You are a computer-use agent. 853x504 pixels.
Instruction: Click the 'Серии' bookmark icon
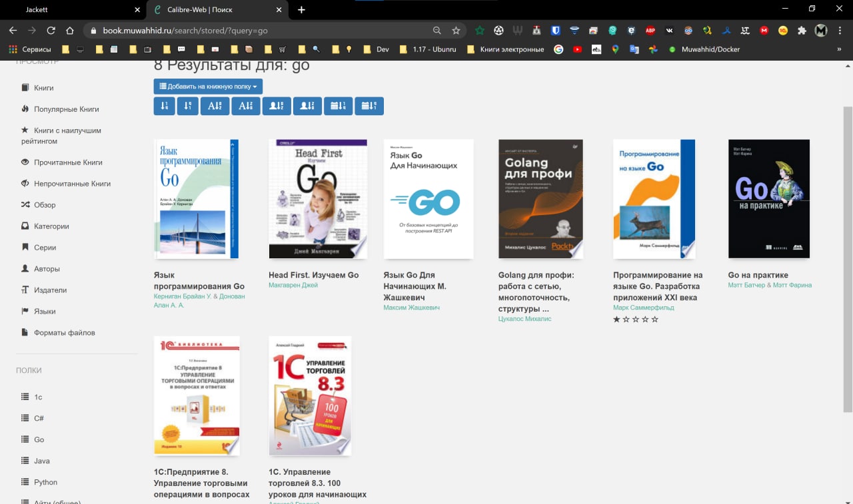(25, 248)
